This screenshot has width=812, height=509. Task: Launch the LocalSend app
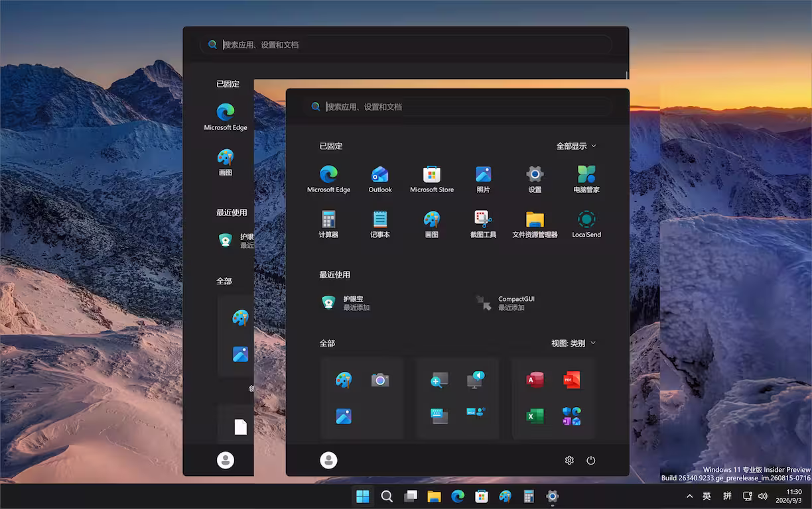[x=586, y=225]
